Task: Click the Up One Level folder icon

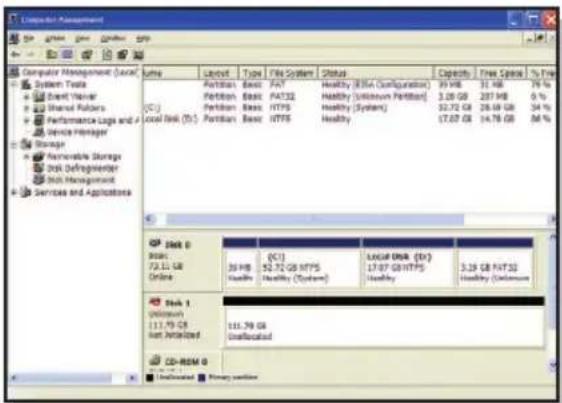Action: click(52, 54)
